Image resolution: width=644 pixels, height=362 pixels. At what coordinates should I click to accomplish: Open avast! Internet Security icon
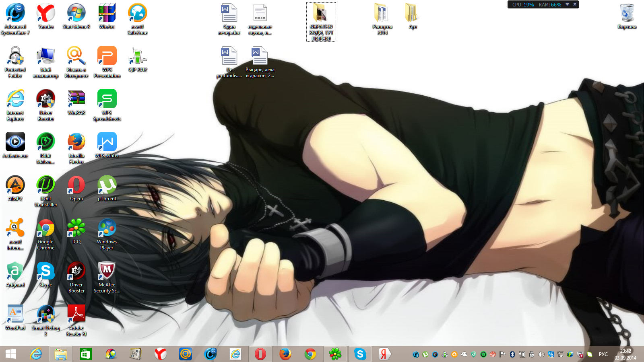(15, 234)
